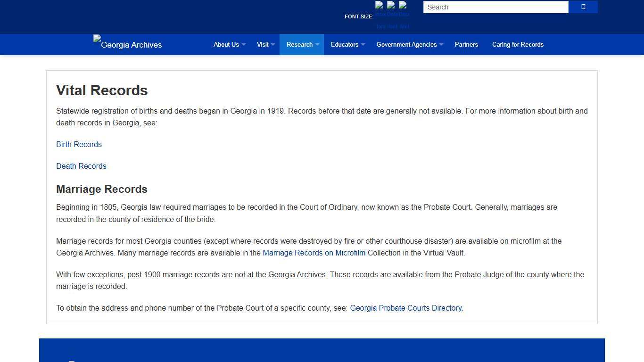The image size is (644, 362).
Task: Open the Government Agencies dropdown
Action: click(x=409, y=44)
